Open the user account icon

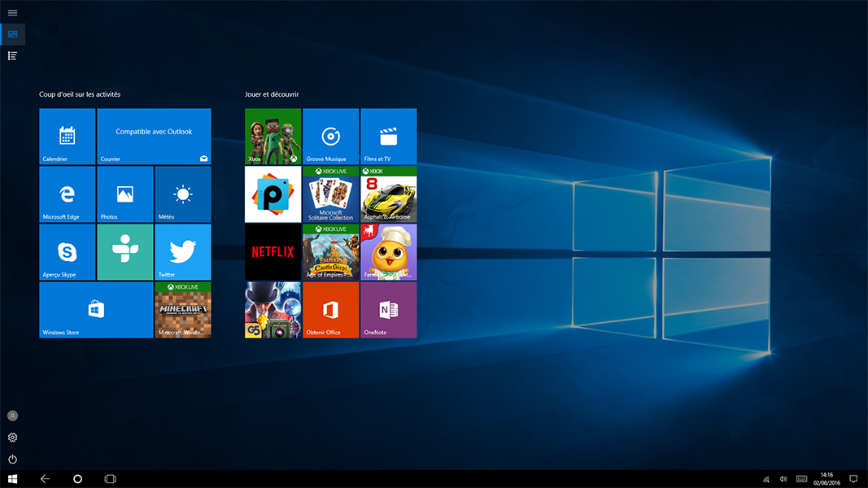(x=12, y=416)
